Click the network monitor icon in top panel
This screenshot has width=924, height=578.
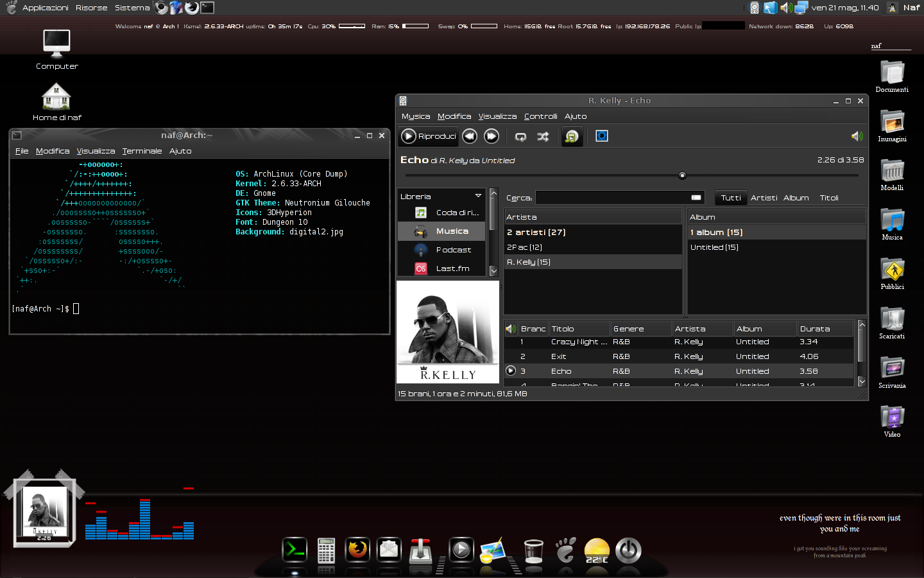coord(801,8)
